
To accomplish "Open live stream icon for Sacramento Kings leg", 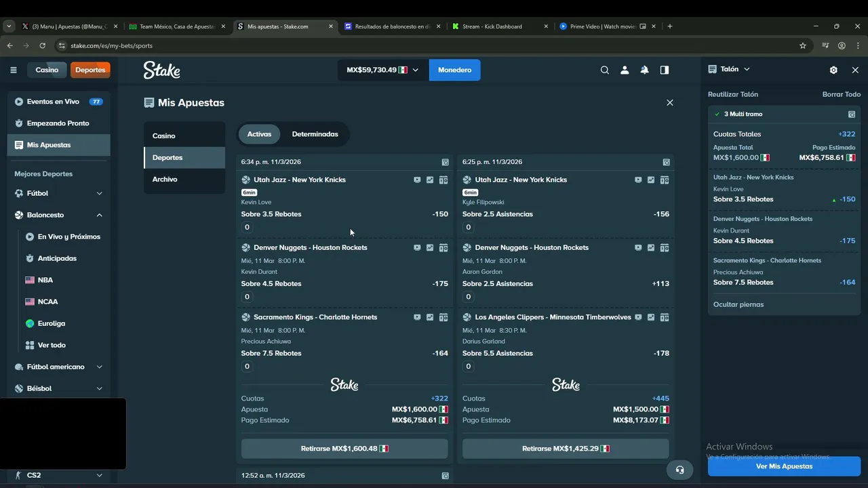I will 417,317.
